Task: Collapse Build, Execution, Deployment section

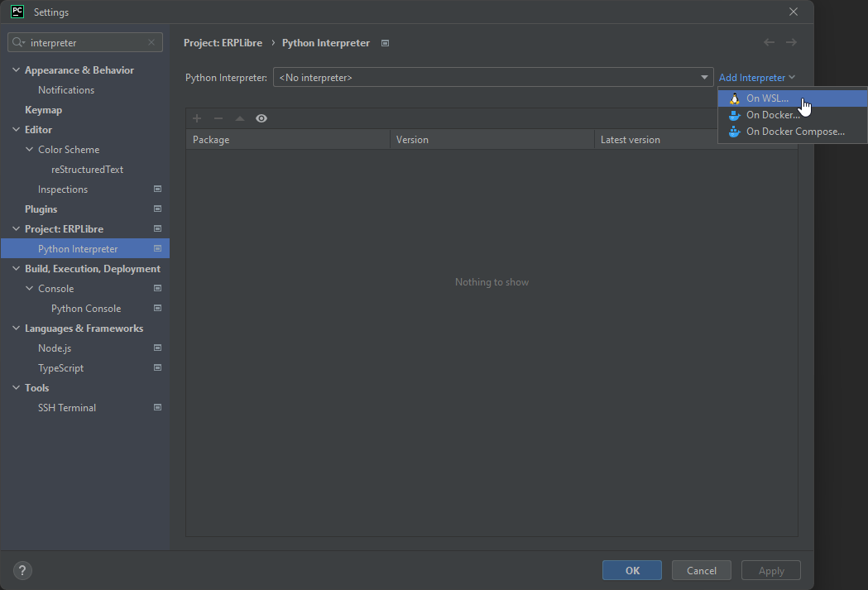Action: pyautogui.click(x=16, y=268)
